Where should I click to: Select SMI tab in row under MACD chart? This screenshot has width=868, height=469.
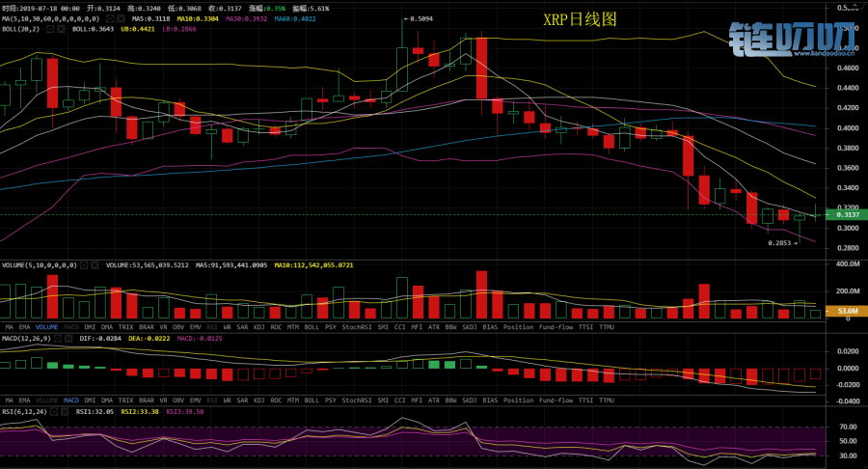383,400
